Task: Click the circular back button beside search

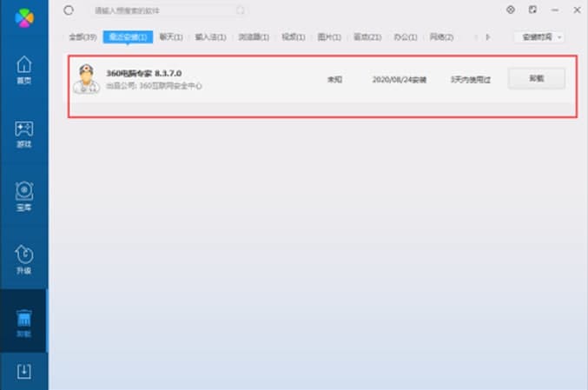Action: pos(69,10)
